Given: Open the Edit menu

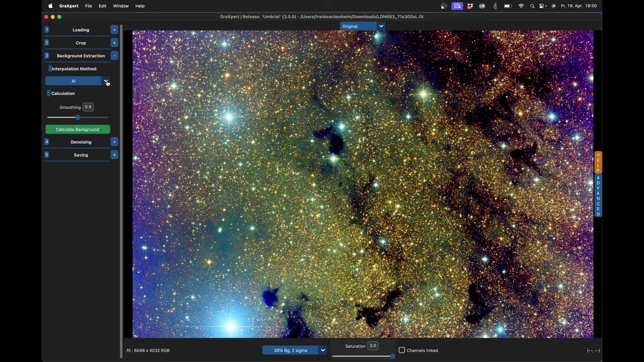Looking at the screenshot, I should pos(102,6).
